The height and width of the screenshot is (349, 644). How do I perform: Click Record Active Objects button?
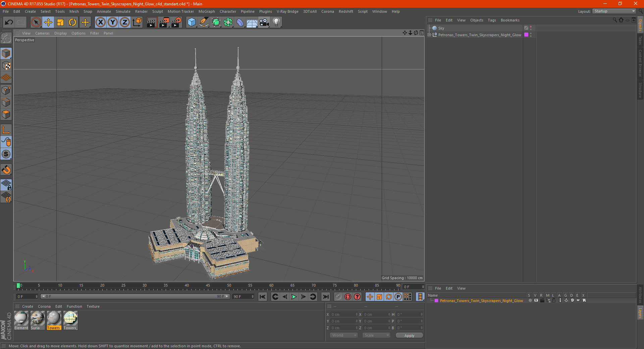(338, 297)
